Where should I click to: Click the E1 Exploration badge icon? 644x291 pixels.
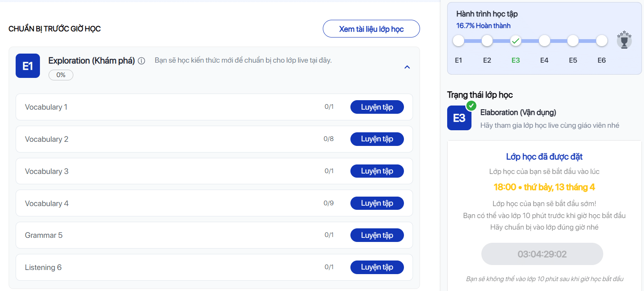click(27, 66)
